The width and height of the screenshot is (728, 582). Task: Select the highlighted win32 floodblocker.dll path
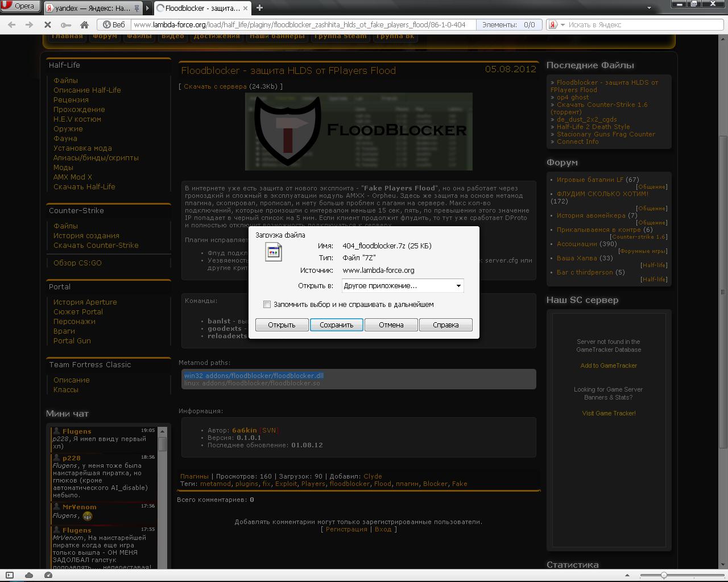click(254, 376)
